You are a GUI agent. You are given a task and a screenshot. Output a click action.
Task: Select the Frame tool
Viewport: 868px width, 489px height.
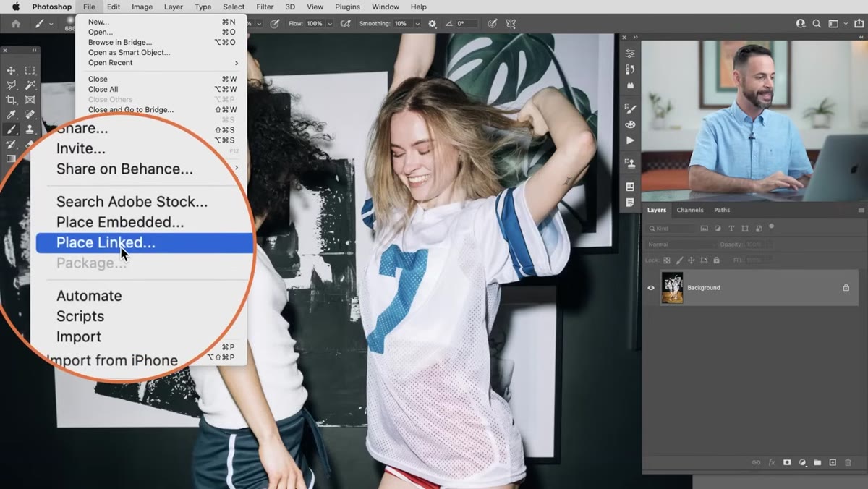pos(30,100)
